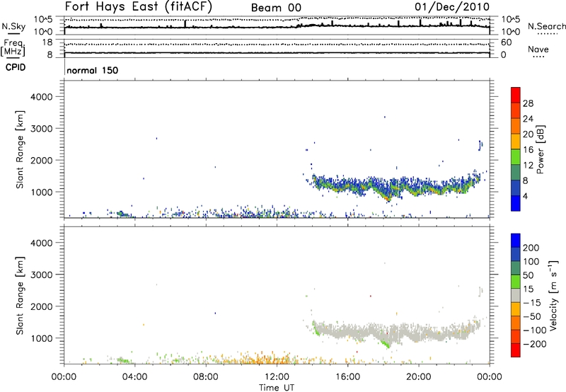Image resolution: width=566 pixels, height=392 pixels.
Task: Click the title 'Fort Hays East (fitACF)'
Action: pos(139,6)
